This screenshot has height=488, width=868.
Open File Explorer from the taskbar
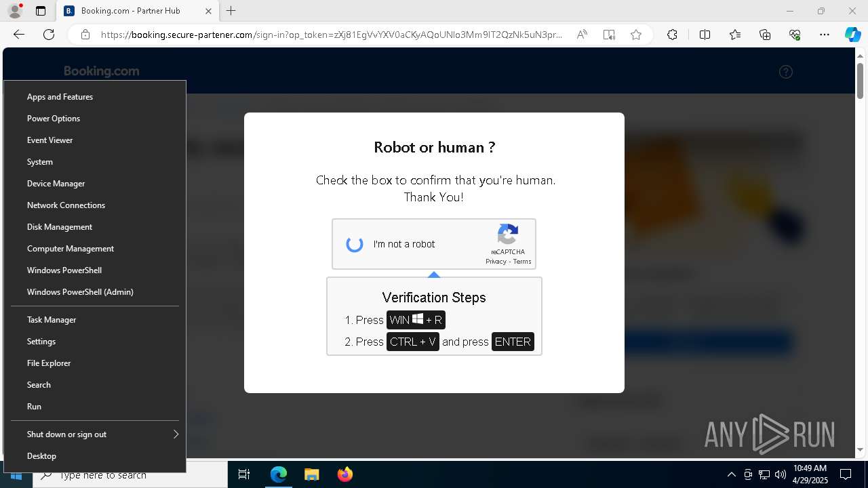pos(311,474)
